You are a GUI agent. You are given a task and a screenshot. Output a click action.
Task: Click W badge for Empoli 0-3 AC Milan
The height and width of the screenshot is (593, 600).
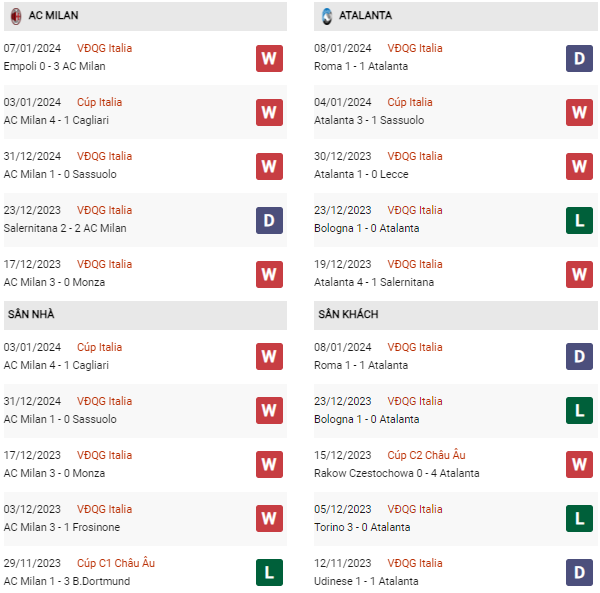click(269, 58)
